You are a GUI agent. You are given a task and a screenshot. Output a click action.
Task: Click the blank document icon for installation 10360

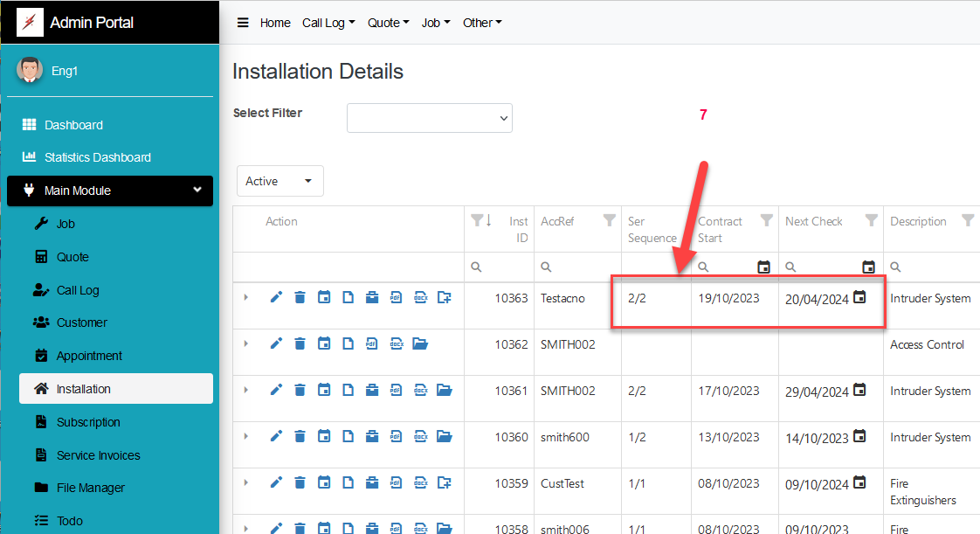[349, 436]
